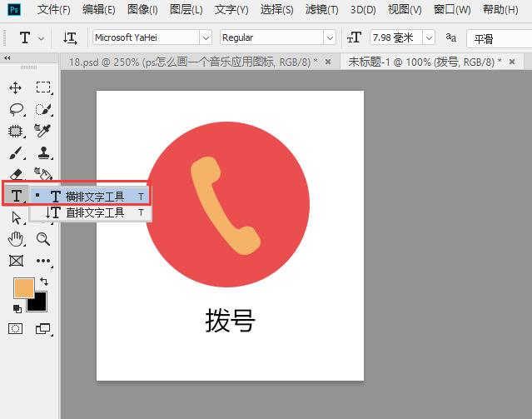Collapse the toolbox with double arrows
The image size is (532, 419).
coord(7,58)
